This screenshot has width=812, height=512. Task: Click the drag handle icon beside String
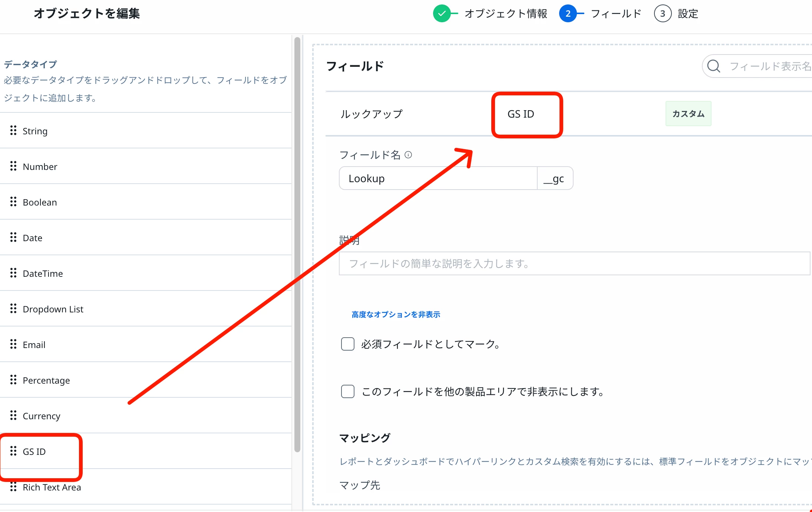(x=13, y=131)
